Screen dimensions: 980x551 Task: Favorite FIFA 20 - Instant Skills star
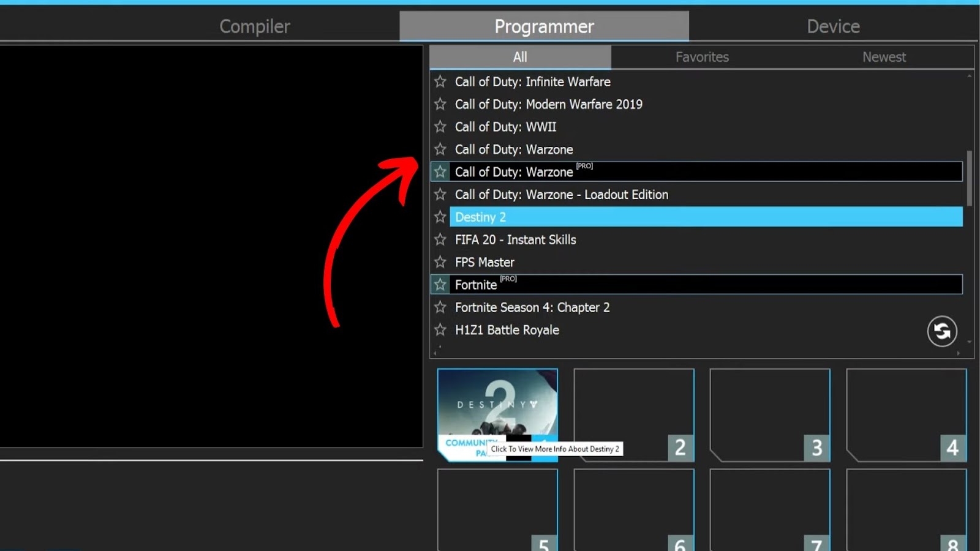pyautogui.click(x=440, y=239)
